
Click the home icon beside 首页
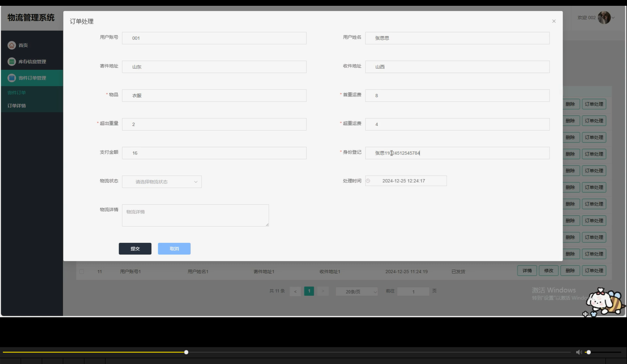point(12,45)
